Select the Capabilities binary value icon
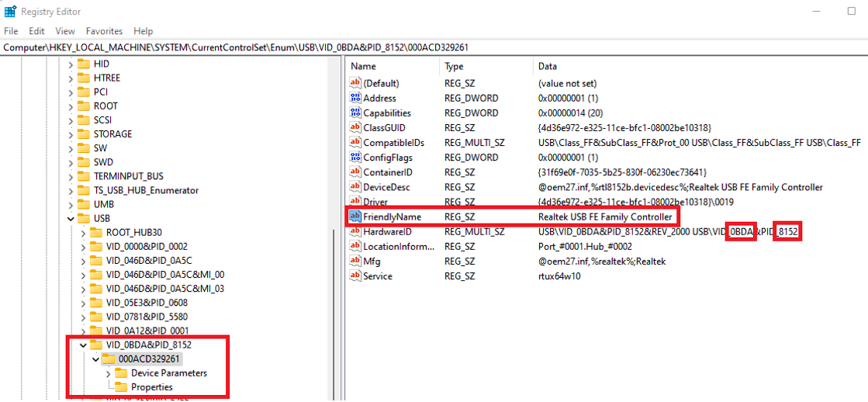The height and width of the screenshot is (402, 868). point(355,113)
